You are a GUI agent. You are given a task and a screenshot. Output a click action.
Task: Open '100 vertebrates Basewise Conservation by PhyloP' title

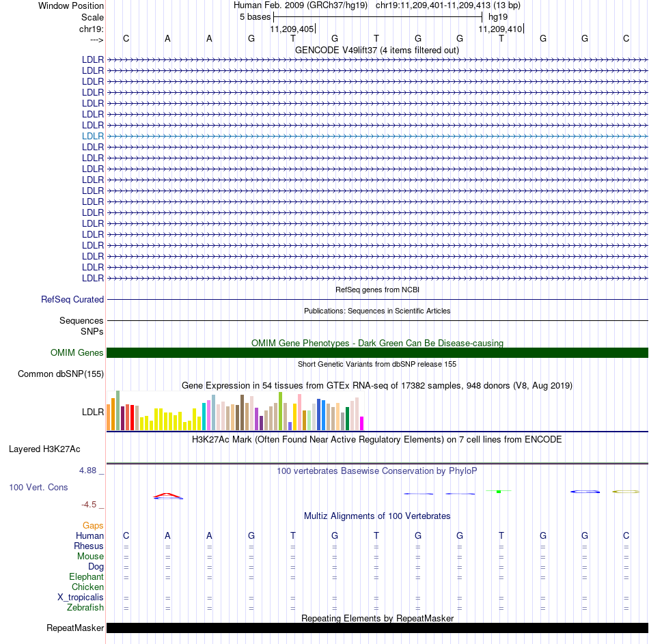[376, 471]
